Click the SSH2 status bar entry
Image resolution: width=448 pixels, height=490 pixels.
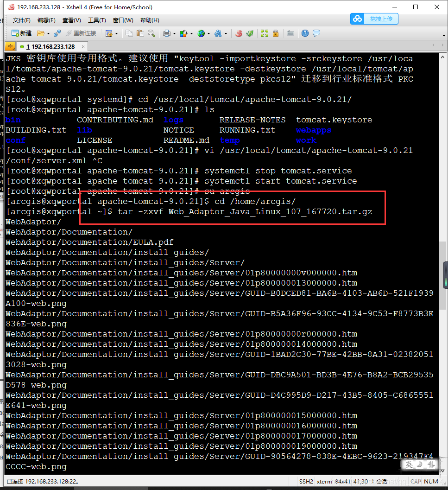[x=306, y=481]
